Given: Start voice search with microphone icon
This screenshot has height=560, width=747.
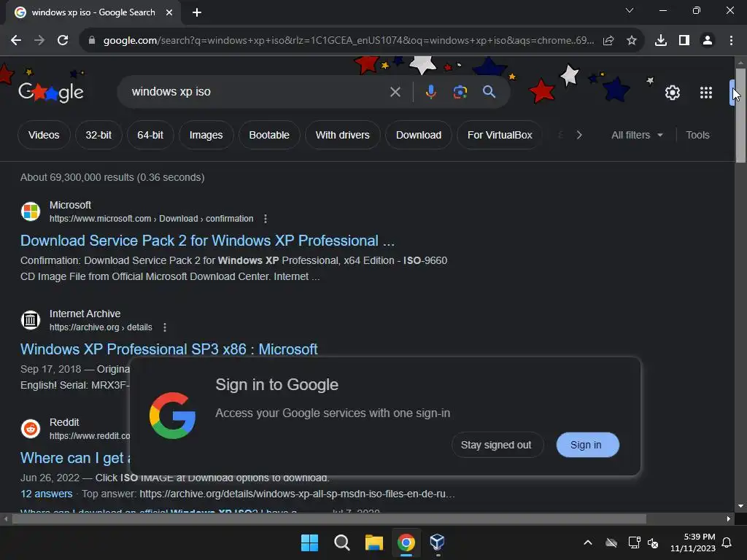Looking at the screenshot, I should click(430, 92).
